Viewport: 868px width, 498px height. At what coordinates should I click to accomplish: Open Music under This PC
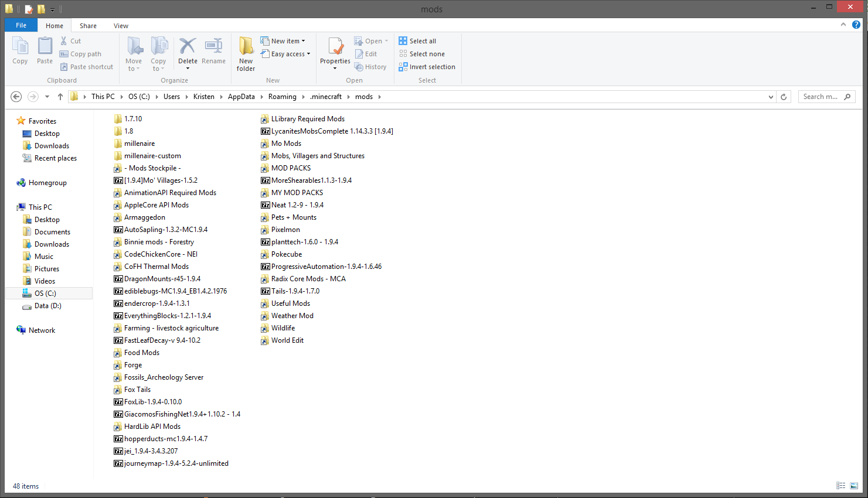(38, 257)
